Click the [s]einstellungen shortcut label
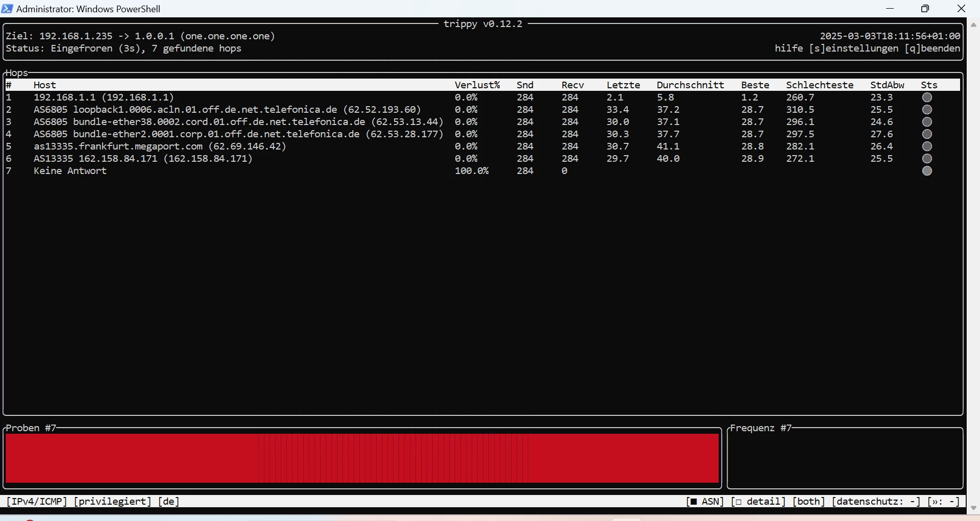This screenshot has width=980, height=521. click(x=854, y=48)
